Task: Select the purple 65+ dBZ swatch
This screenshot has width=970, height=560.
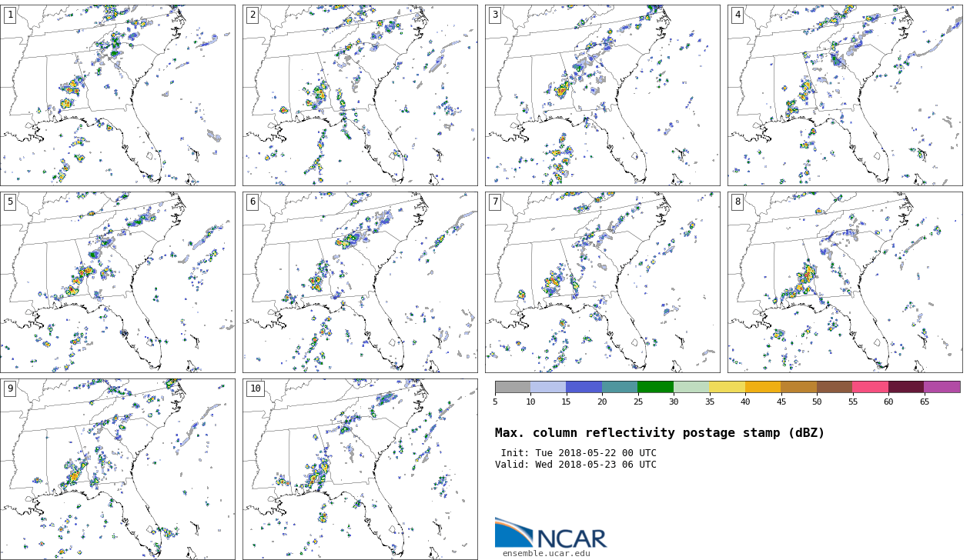Action: [x=942, y=387]
